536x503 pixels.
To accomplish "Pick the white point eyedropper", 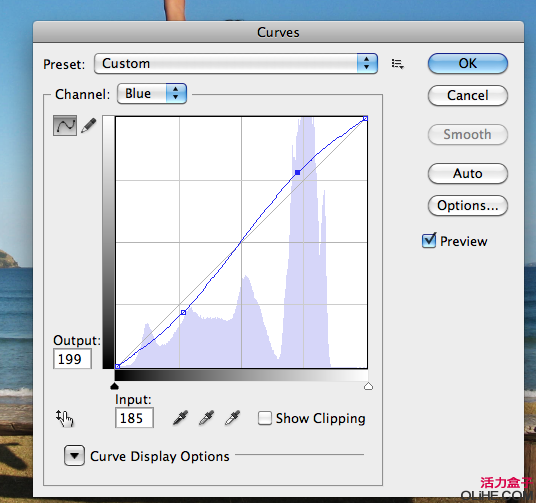I will pyautogui.click(x=232, y=418).
